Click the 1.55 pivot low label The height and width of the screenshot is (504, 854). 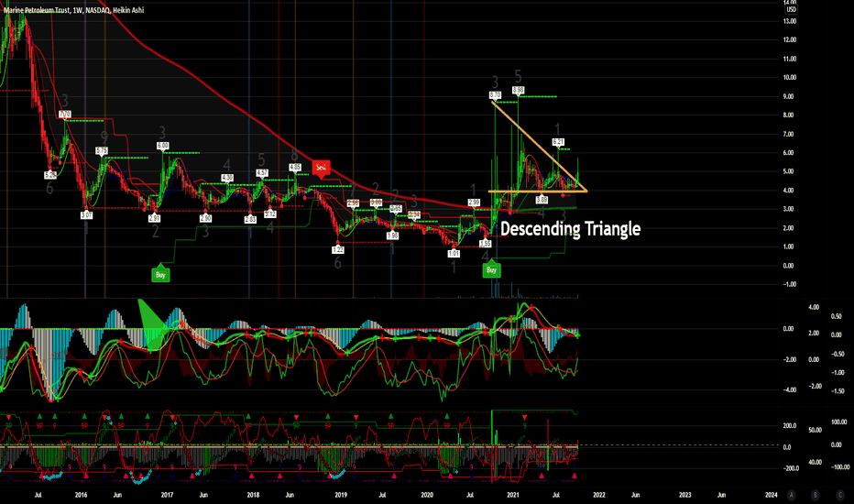click(x=486, y=244)
